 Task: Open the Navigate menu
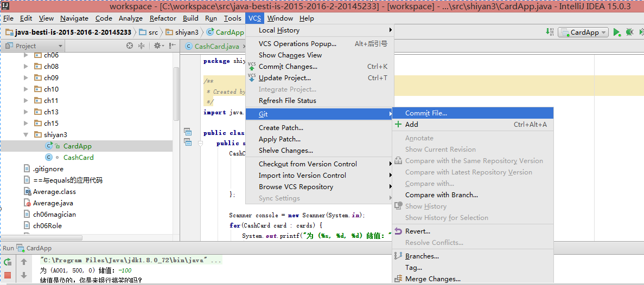point(74,18)
